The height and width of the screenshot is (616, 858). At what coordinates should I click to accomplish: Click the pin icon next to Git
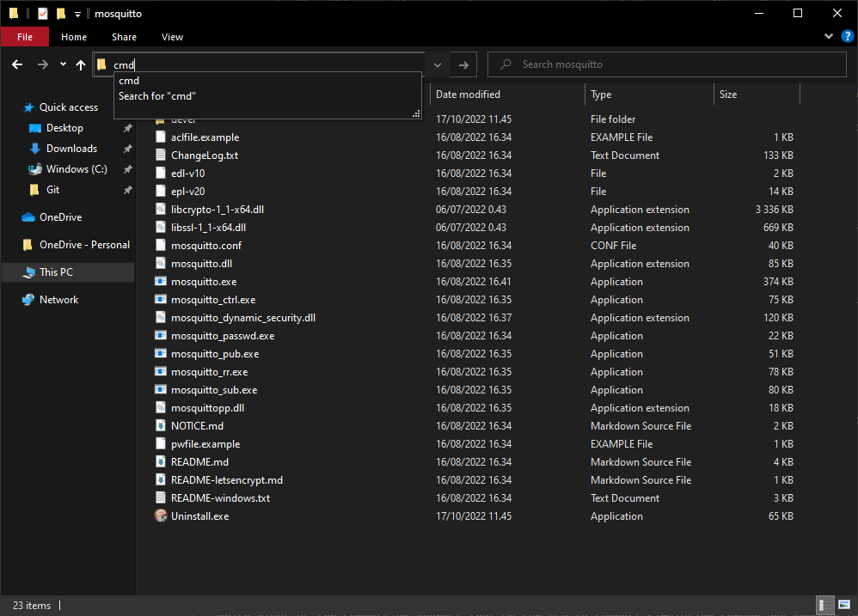127,190
